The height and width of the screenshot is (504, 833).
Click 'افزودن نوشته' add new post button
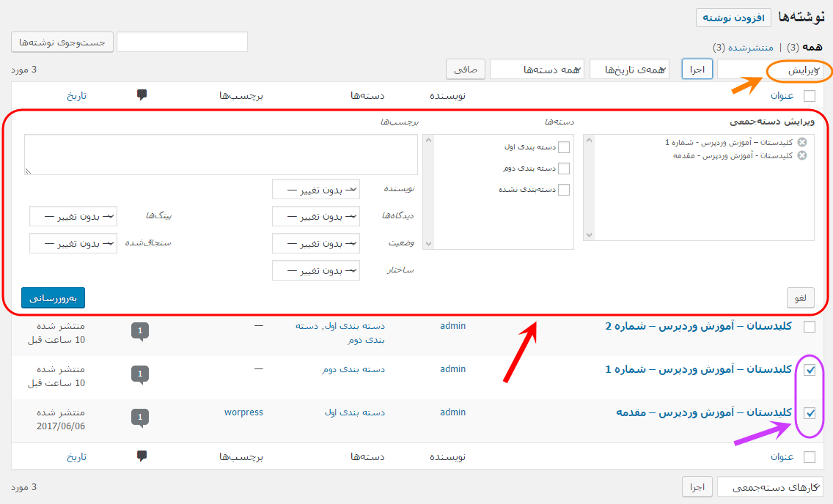pyautogui.click(x=734, y=18)
